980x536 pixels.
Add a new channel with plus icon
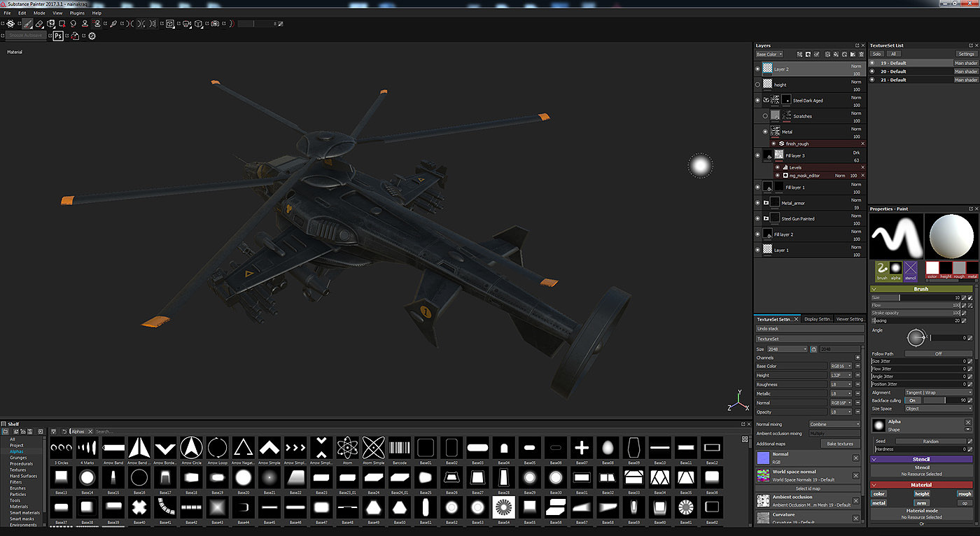tap(857, 358)
